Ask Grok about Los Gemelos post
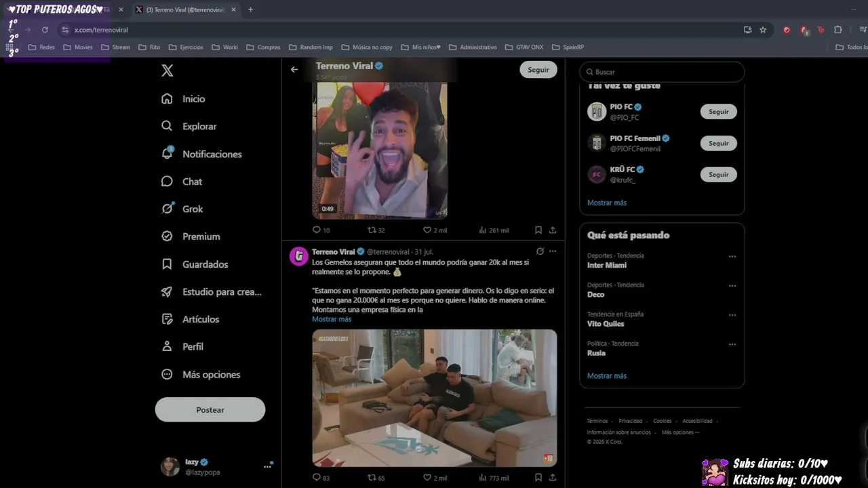868x488 pixels. (540, 251)
